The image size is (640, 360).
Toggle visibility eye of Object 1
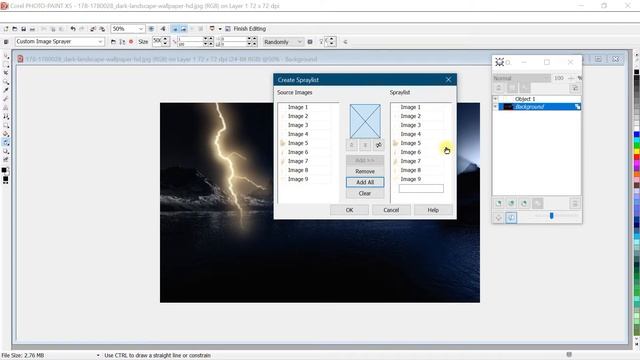point(496,99)
